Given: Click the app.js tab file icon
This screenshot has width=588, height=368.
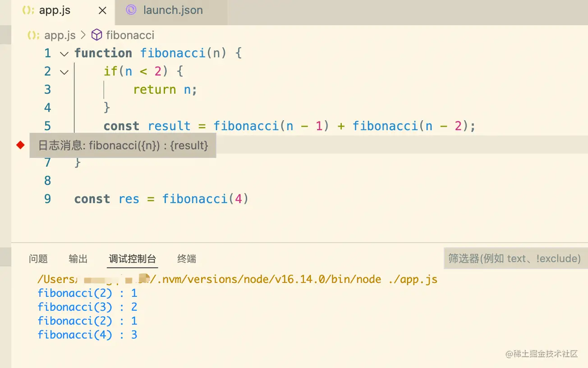Looking at the screenshot, I should [x=28, y=10].
